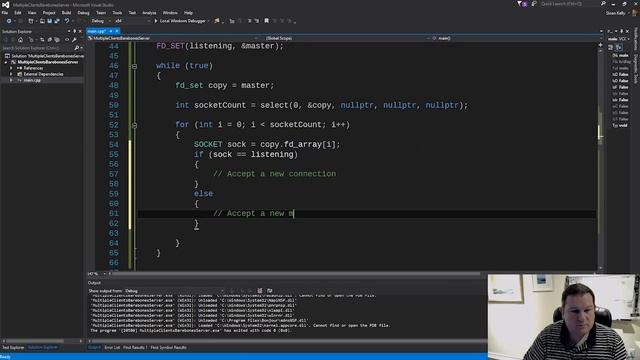Start Local Windows Debugger
Viewport: 640px width, 360px height.
click(x=180, y=21)
